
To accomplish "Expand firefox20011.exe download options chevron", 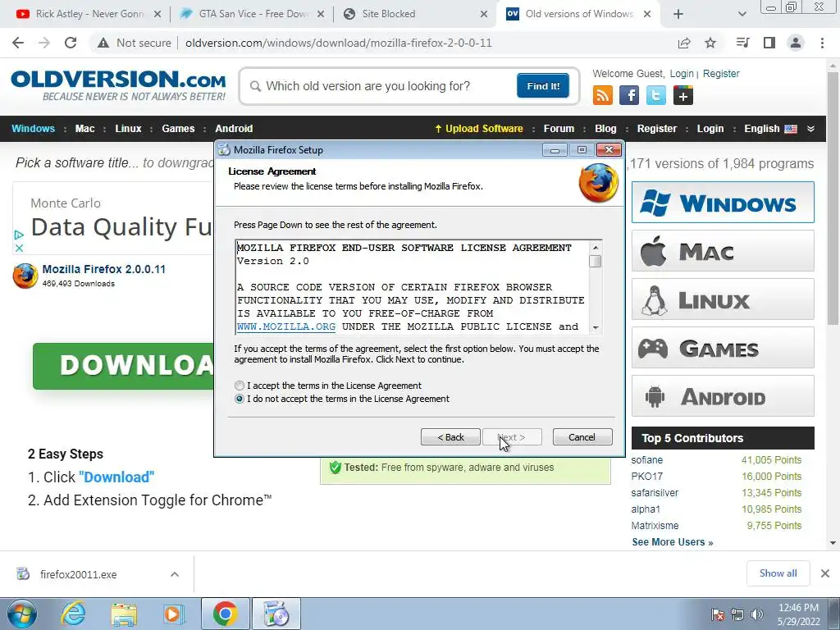I will (175, 574).
